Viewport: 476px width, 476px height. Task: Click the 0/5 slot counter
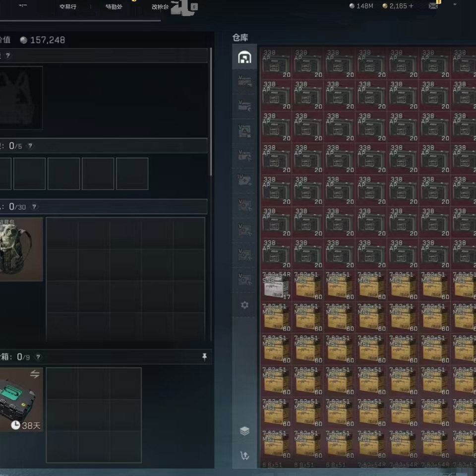tap(15, 146)
